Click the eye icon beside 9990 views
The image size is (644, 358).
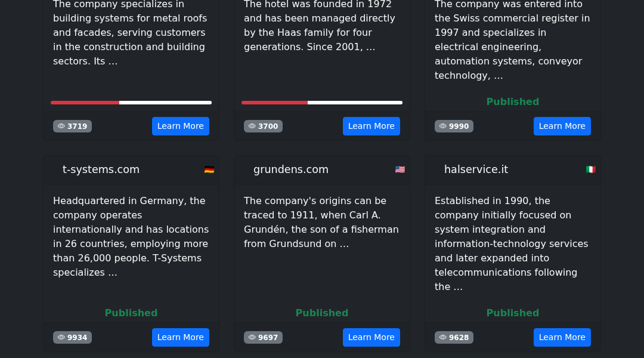pos(442,126)
